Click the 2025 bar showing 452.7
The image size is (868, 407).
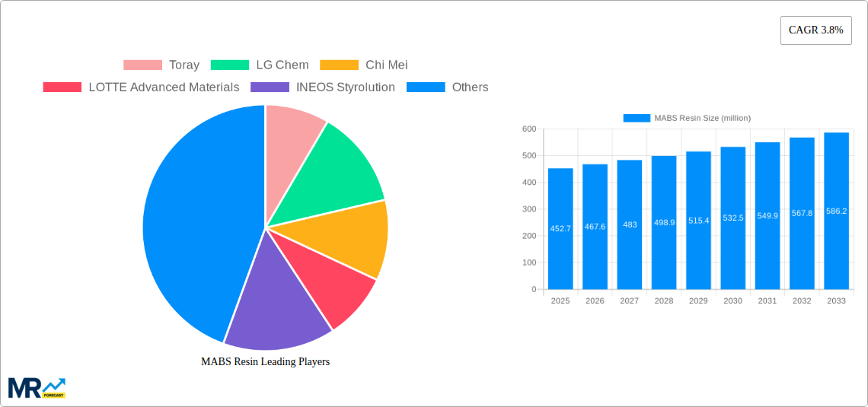click(560, 228)
